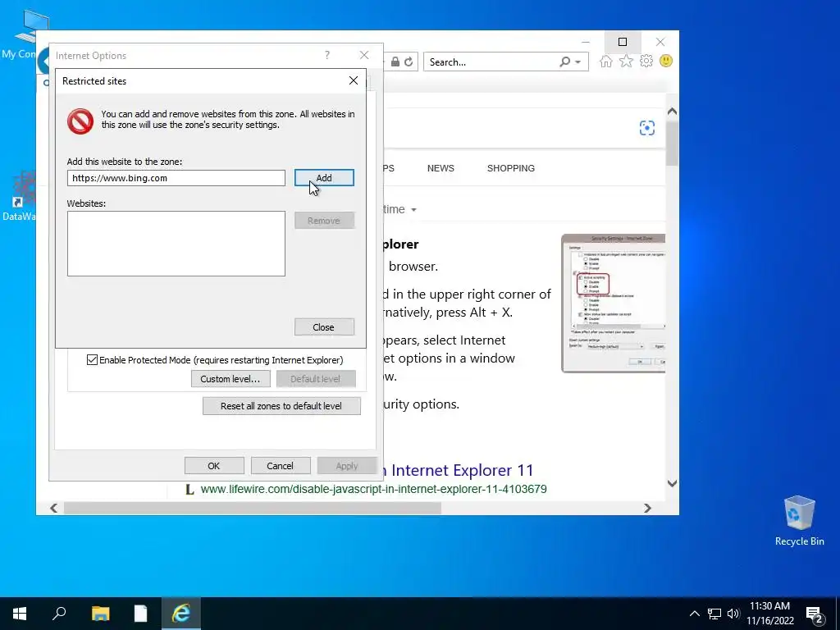Open the lifewire.com disable-javascript link

pos(373,489)
